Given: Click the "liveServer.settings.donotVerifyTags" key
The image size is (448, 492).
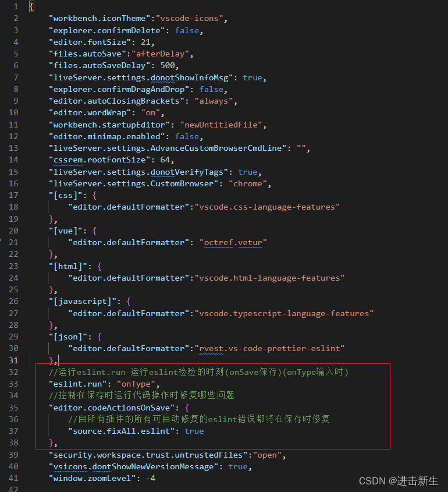Looking at the screenshot, I should (x=138, y=172).
